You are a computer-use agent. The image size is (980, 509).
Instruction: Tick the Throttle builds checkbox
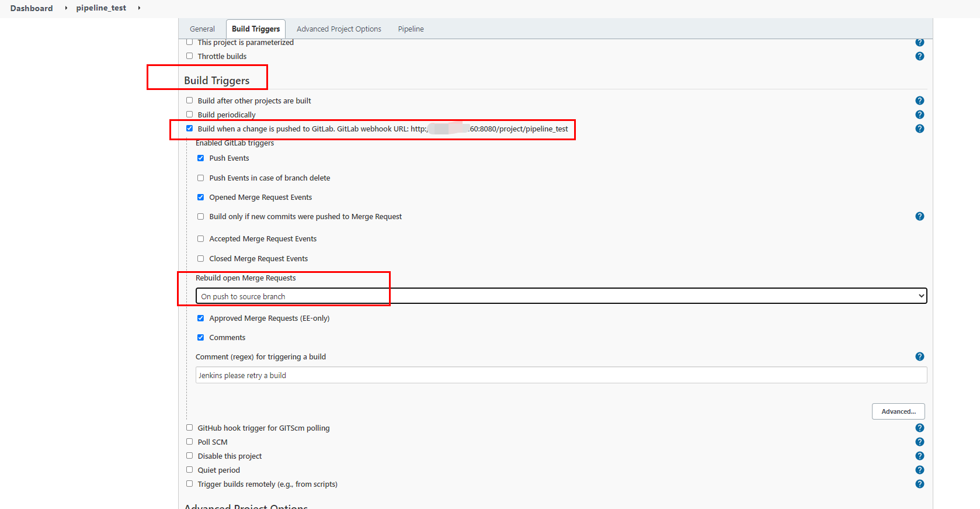(189, 56)
